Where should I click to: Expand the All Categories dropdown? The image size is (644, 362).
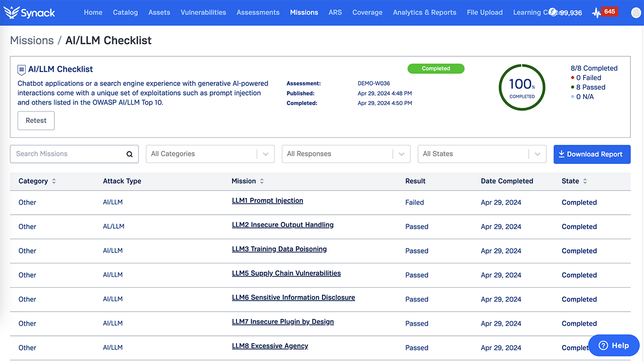210,154
